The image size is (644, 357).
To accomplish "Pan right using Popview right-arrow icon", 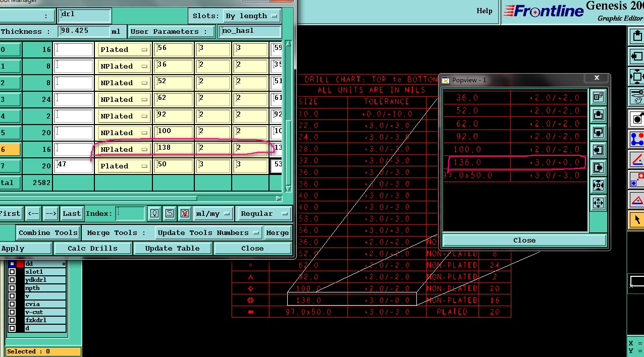I will 599,167.
